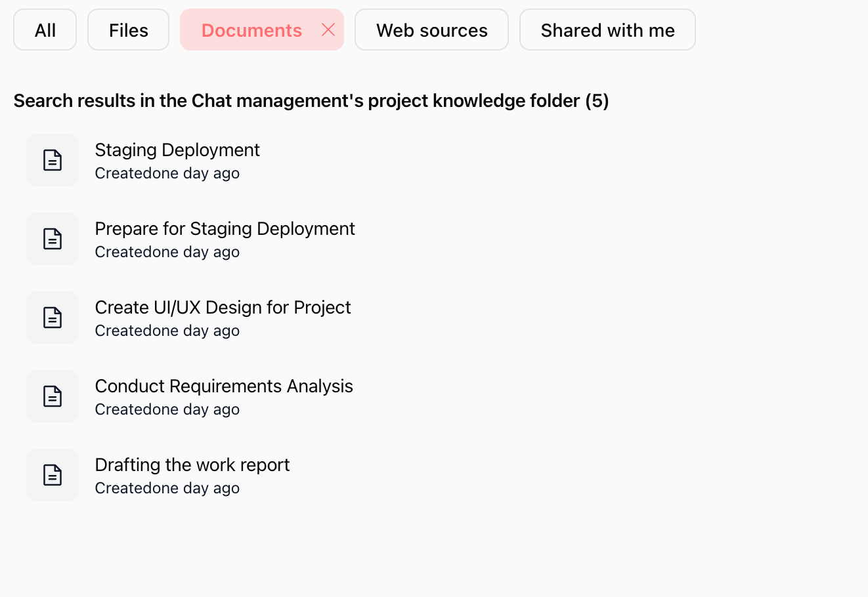This screenshot has width=868, height=597.
Task: Open Create UI/UX Design for Project title
Action: pyautogui.click(x=223, y=307)
